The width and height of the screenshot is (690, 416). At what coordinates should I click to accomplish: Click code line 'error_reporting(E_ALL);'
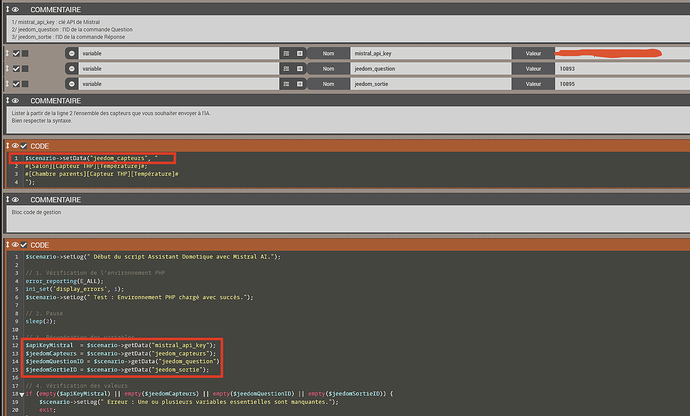(x=64, y=281)
